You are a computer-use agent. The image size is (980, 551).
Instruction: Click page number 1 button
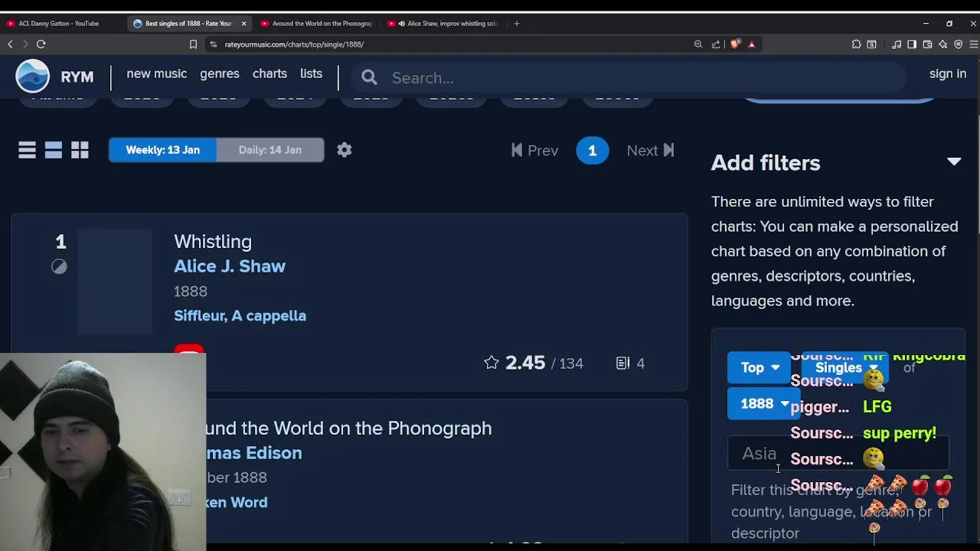[592, 150]
